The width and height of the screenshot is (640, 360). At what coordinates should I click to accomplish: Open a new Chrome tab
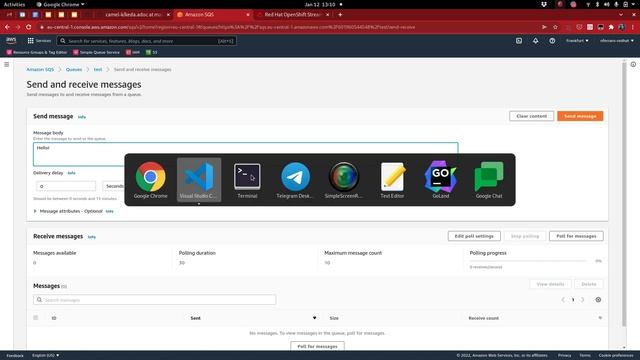(340, 14)
